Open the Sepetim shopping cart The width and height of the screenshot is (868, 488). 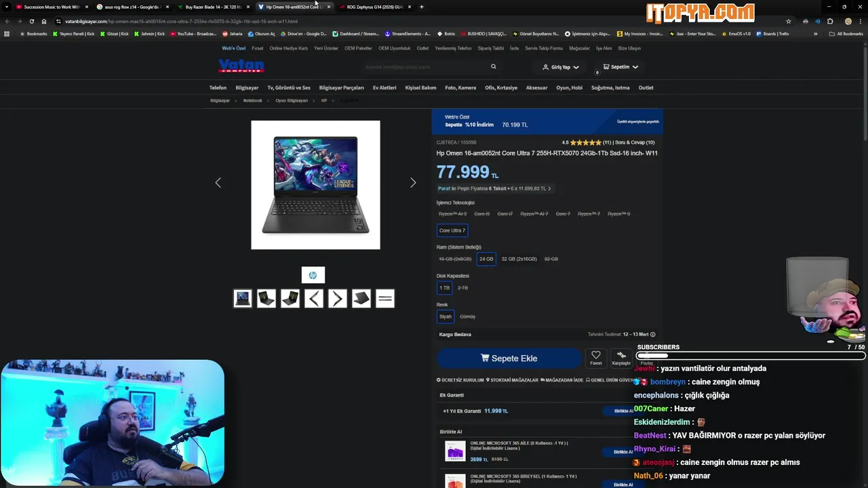point(620,67)
